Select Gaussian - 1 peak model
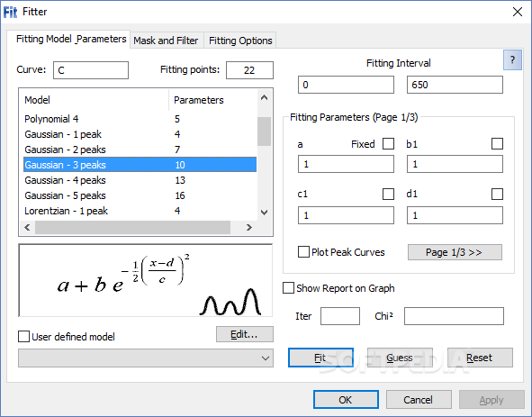The width and height of the screenshot is (532, 417). [x=140, y=134]
